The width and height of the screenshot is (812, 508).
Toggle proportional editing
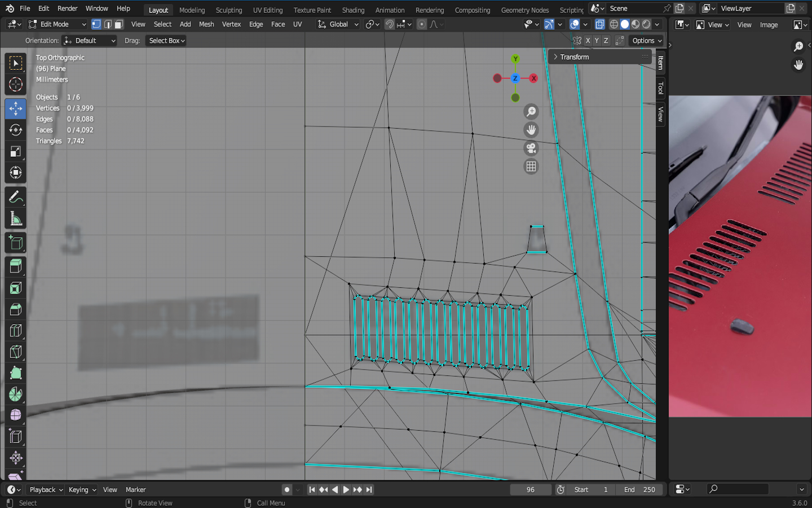[422, 24]
